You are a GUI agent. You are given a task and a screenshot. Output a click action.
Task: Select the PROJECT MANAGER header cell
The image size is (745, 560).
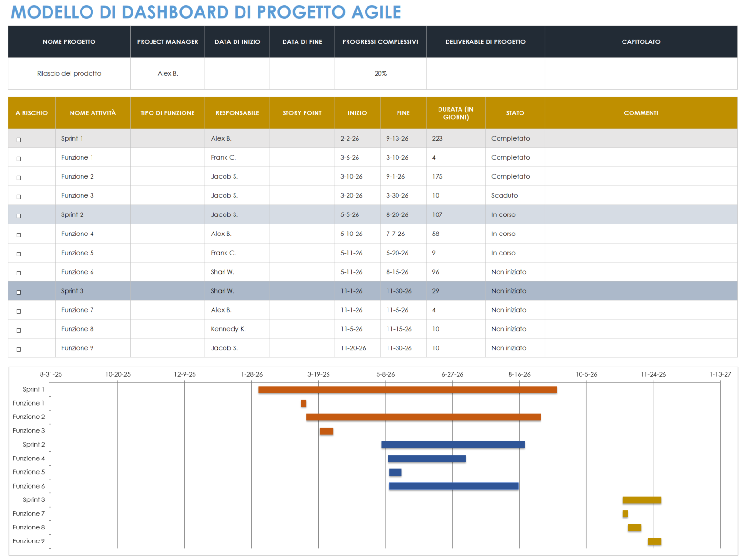tap(168, 42)
